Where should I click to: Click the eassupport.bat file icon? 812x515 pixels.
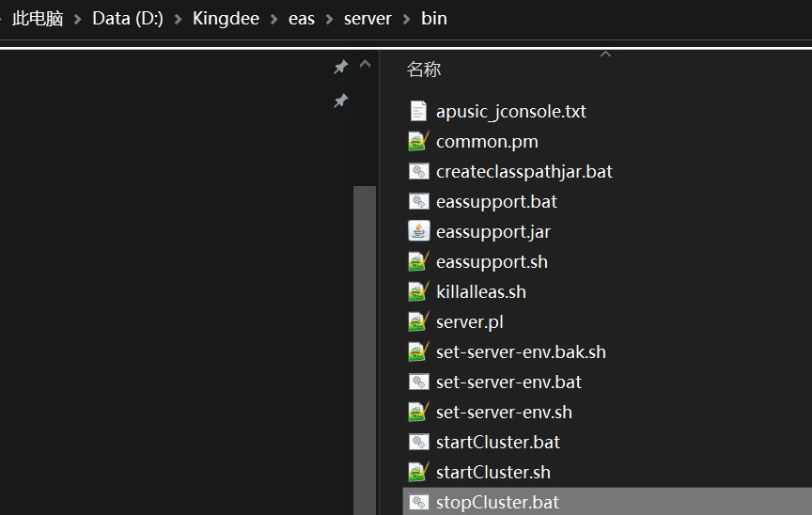(x=418, y=201)
